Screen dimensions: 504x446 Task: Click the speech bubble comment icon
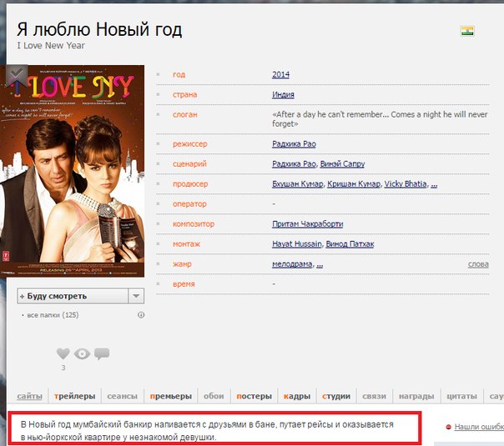[x=102, y=353]
